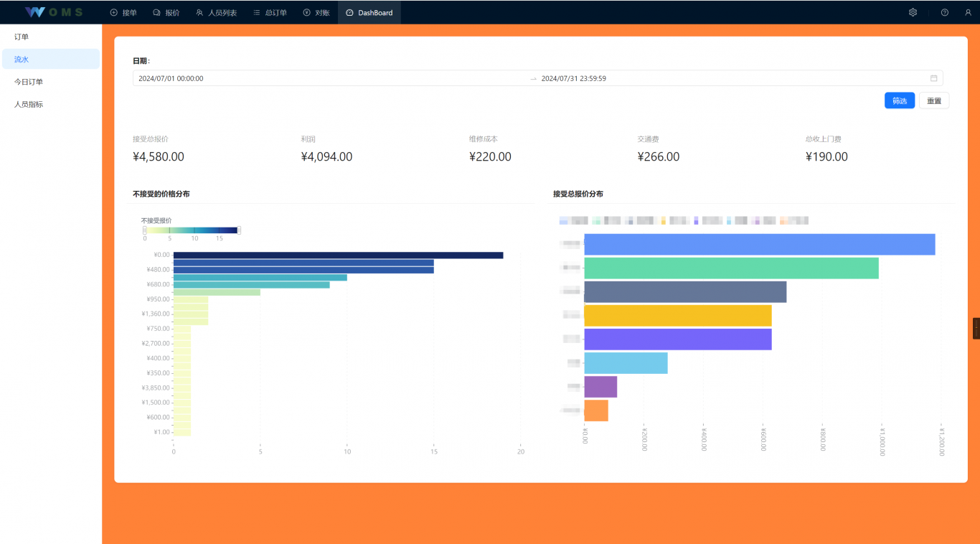Click the ¥0.00 dark navy bar

point(338,255)
